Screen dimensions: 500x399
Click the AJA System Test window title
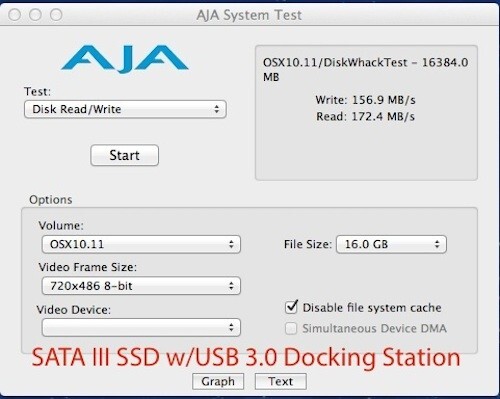249,15
